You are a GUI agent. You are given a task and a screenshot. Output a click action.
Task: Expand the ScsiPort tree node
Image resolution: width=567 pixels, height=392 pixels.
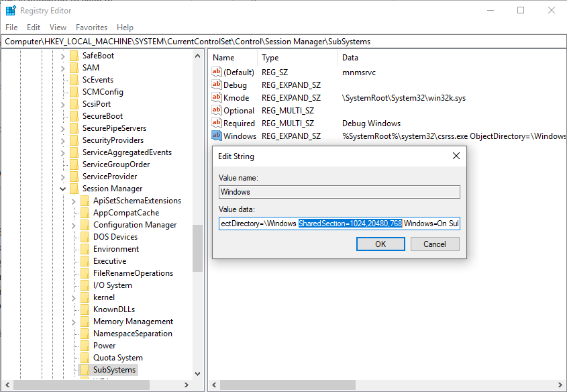(x=62, y=104)
